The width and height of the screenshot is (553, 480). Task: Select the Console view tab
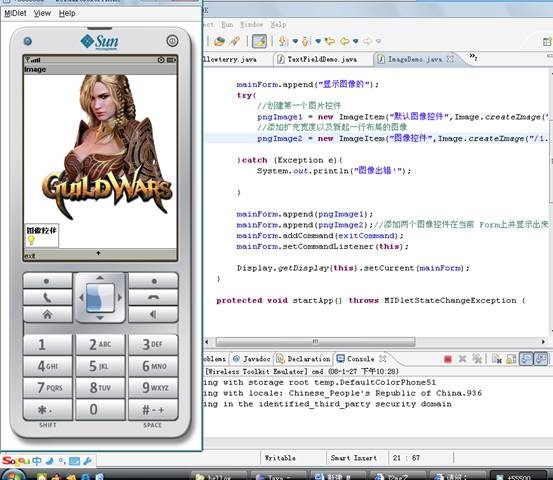[x=356, y=359]
